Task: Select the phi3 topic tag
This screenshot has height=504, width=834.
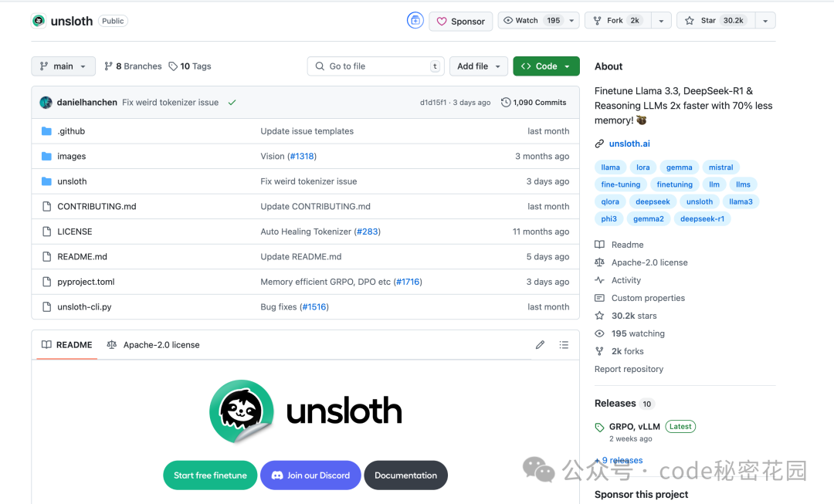Action: pos(609,218)
